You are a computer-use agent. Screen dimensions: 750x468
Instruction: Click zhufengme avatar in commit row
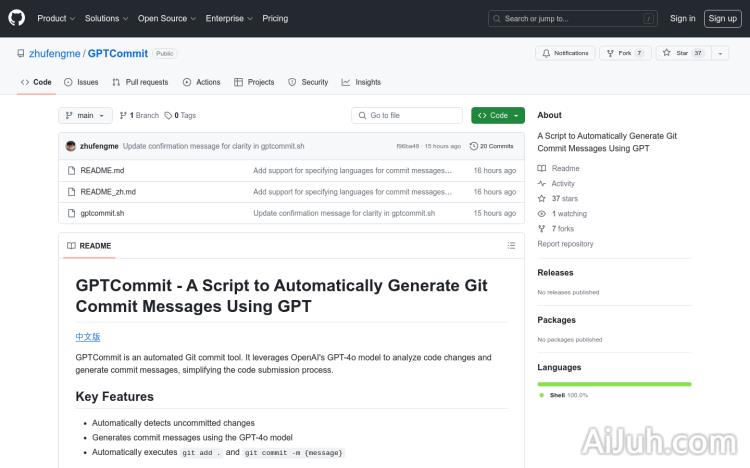click(x=71, y=146)
